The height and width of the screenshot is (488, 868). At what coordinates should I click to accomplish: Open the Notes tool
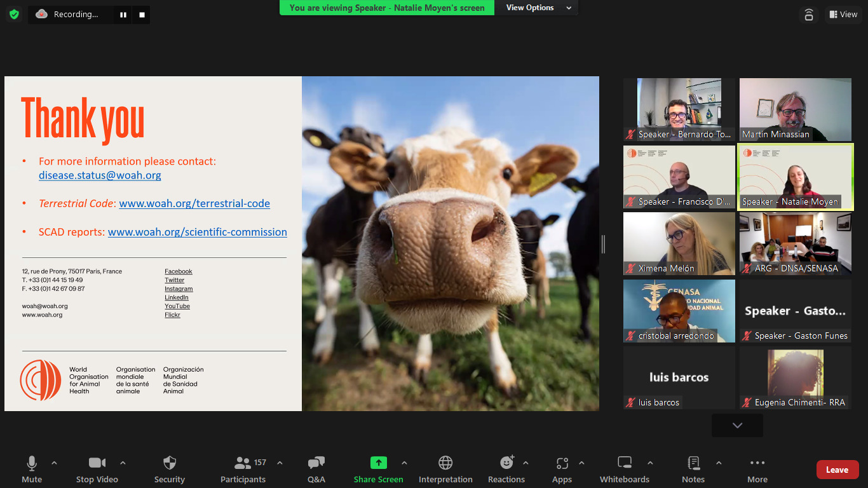pos(693,470)
